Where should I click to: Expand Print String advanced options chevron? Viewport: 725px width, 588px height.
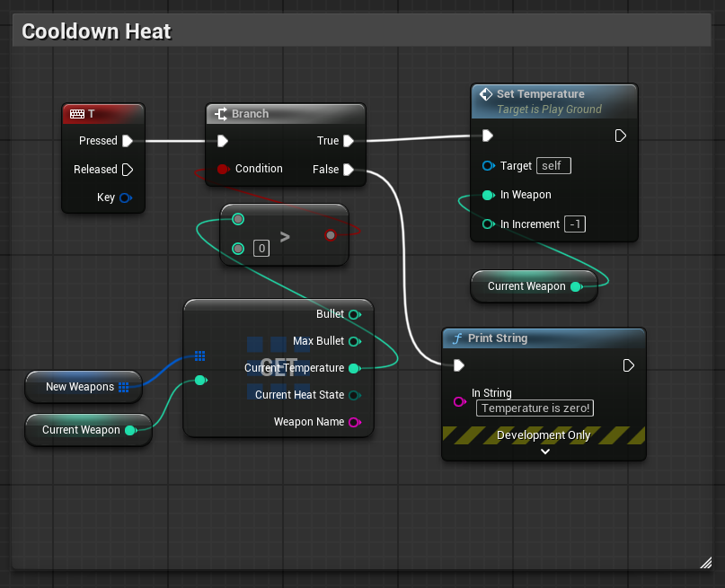[x=545, y=452]
